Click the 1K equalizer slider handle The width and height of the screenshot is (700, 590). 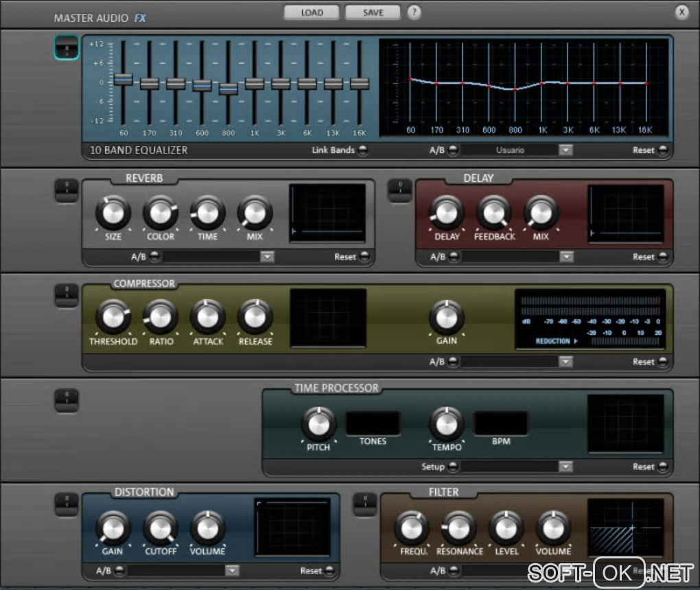click(255, 84)
